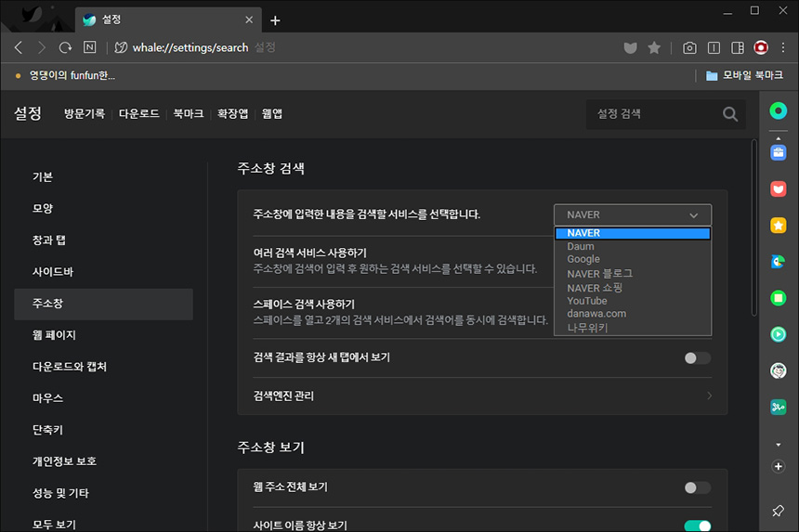
Task: Enable 웹 주소 전체 보기 switch
Action: coord(697,487)
